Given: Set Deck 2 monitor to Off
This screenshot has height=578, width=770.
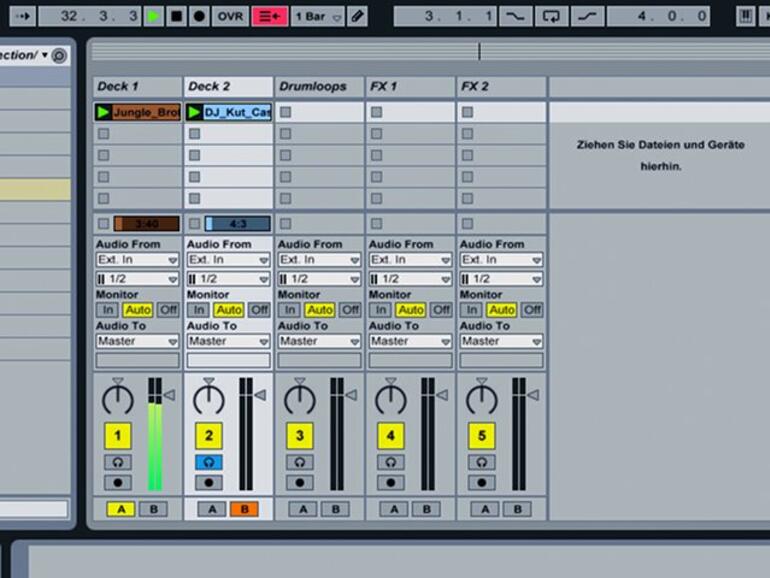Looking at the screenshot, I should [259, 310].
